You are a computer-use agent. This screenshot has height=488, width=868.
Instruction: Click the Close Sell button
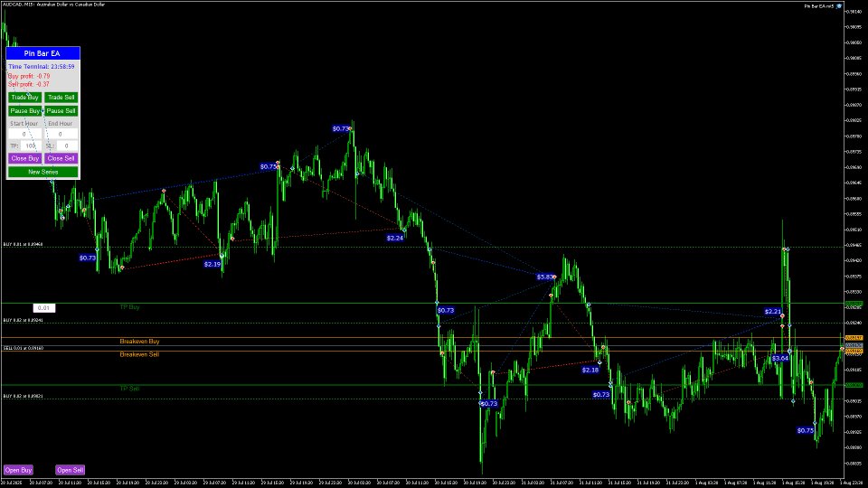click(x=61, y=158)
